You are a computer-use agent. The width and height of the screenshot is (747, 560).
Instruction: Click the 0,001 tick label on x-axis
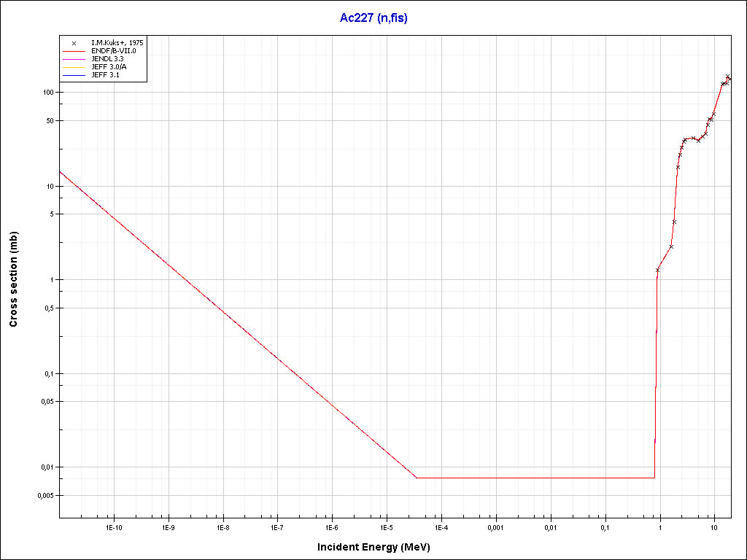coord(495,526)
